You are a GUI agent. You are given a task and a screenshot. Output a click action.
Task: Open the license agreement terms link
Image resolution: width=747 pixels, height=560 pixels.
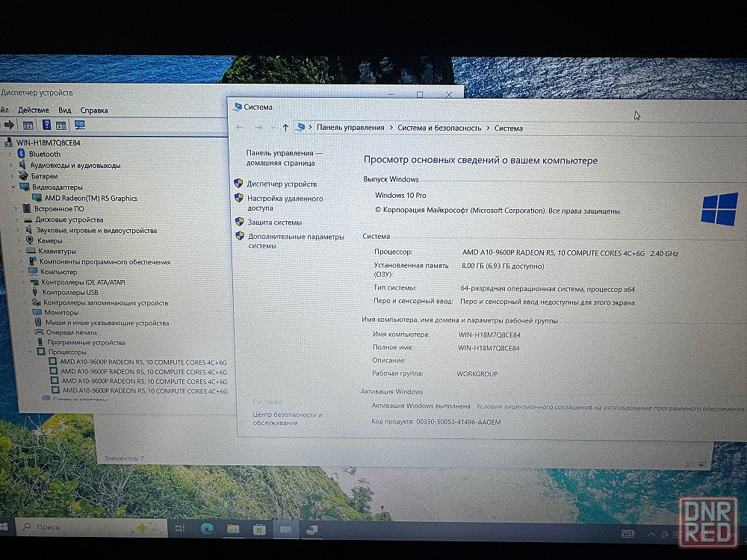[x=610, y=408]
